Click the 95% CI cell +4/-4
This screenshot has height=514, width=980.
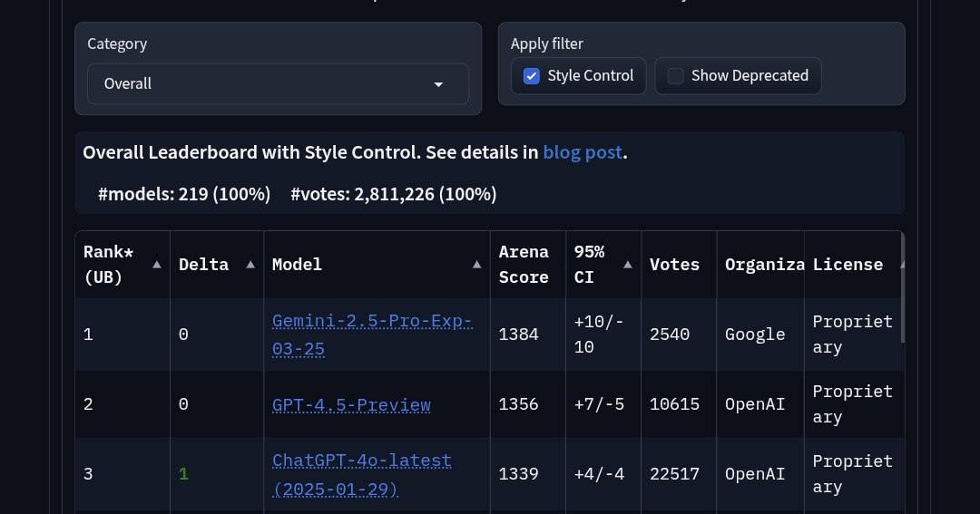[x=603, y=475]
